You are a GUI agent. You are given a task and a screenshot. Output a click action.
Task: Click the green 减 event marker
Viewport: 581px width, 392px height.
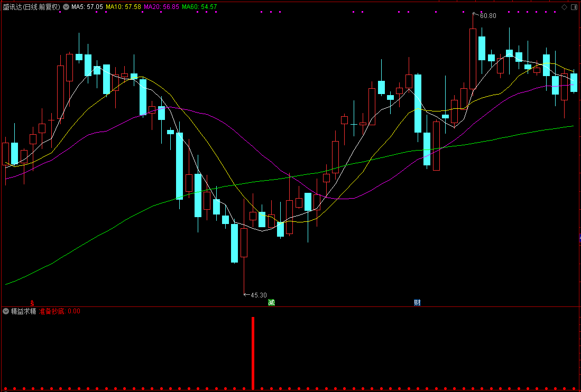[272, 302]
